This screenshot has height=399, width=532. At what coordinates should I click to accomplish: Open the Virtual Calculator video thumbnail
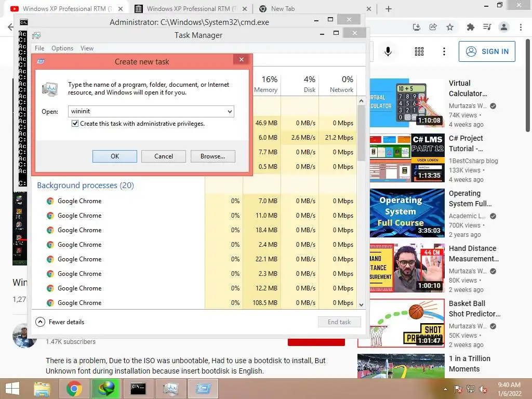pyautogui.click(x=407, y=103)
